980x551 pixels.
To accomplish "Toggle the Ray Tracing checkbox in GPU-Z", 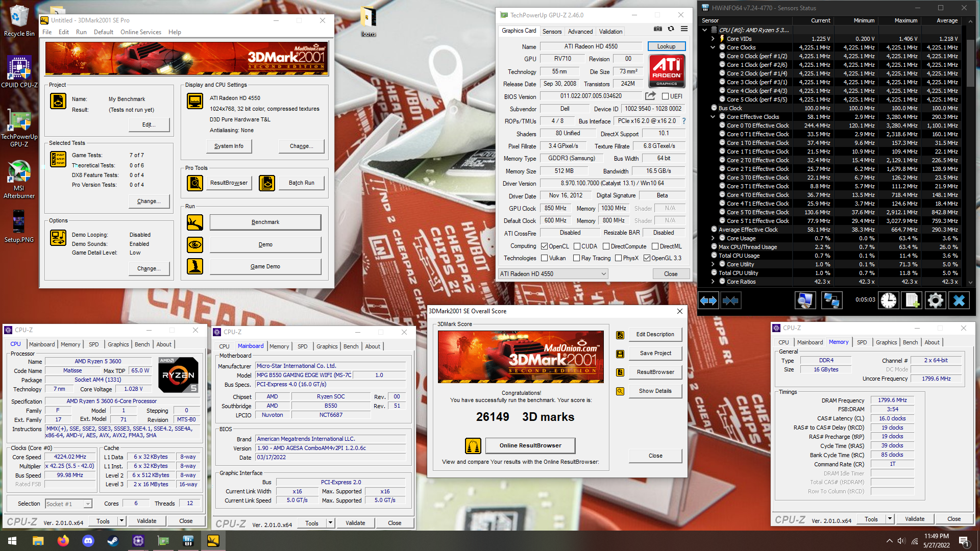I will click(576, 258).
